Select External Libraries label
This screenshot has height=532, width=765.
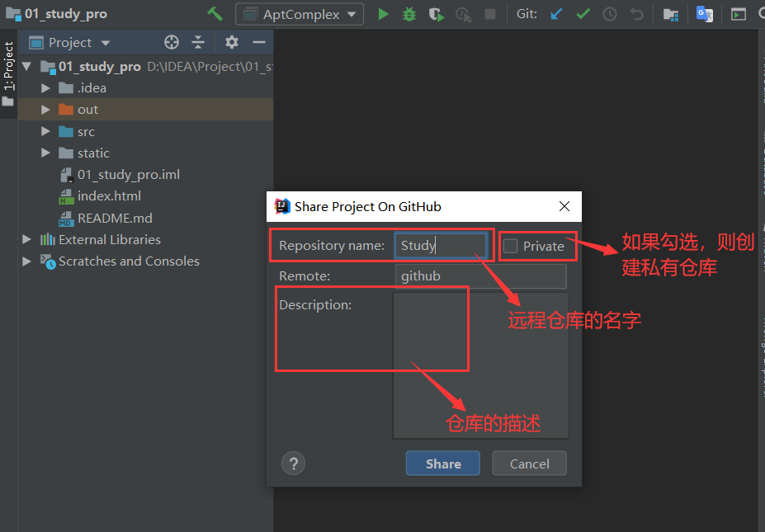[x=109, y=240]
